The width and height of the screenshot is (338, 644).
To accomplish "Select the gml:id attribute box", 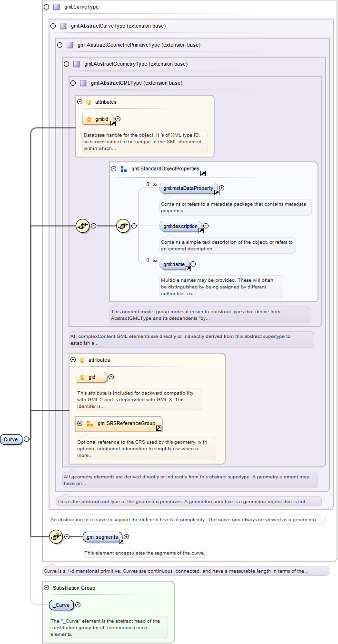I will (x=98, y=119).
